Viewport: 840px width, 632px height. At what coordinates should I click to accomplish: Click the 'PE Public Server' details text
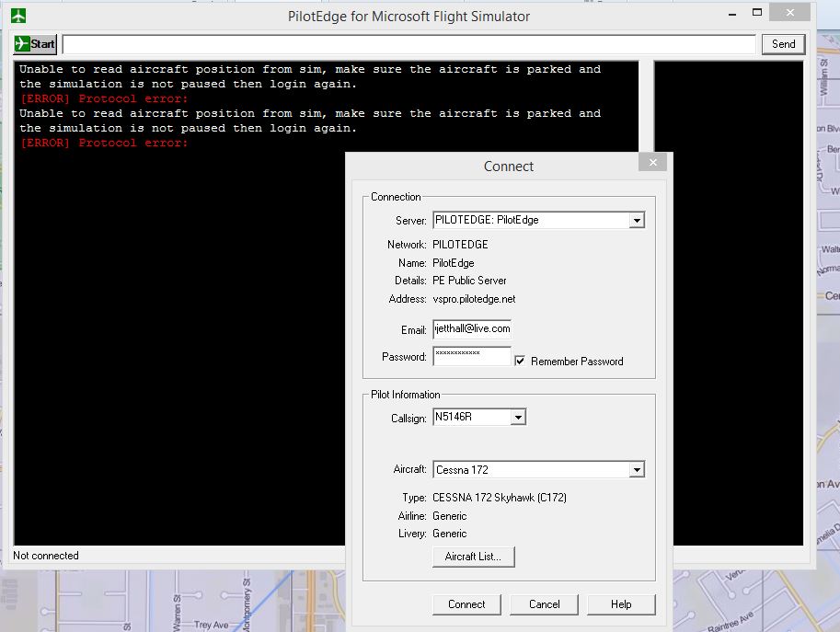(469, 281)
